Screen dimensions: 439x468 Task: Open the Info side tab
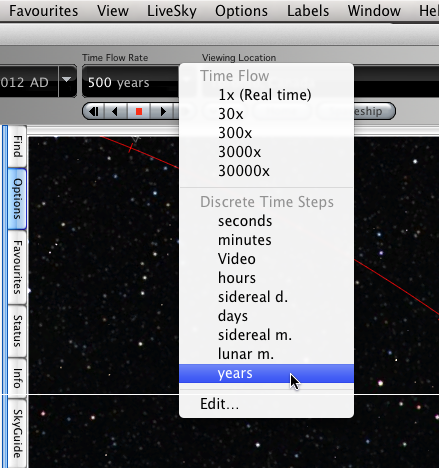click(17, 378)
